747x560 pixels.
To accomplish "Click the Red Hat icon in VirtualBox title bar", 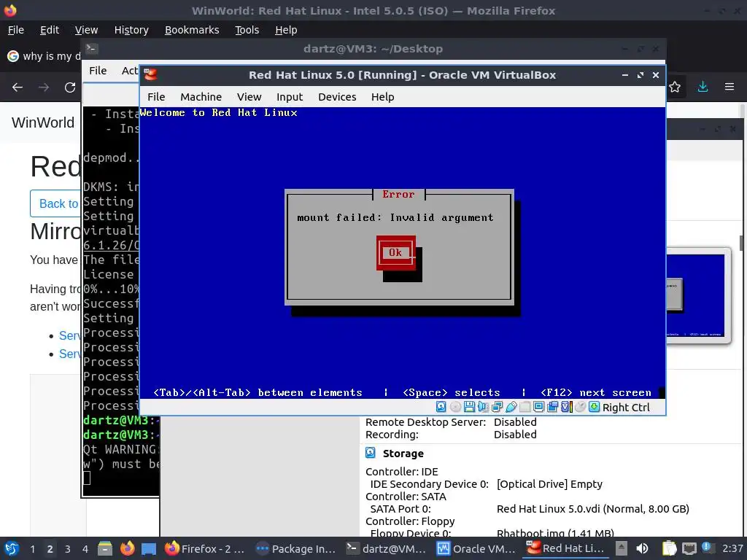I will click(x=150, y=75).
